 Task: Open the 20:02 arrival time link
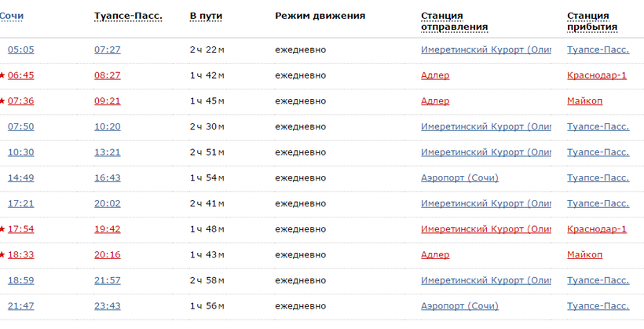(107, 203)
